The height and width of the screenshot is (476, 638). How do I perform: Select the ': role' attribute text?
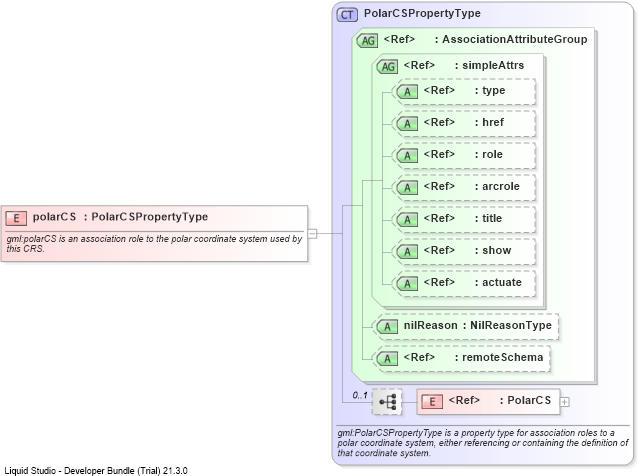489,154
